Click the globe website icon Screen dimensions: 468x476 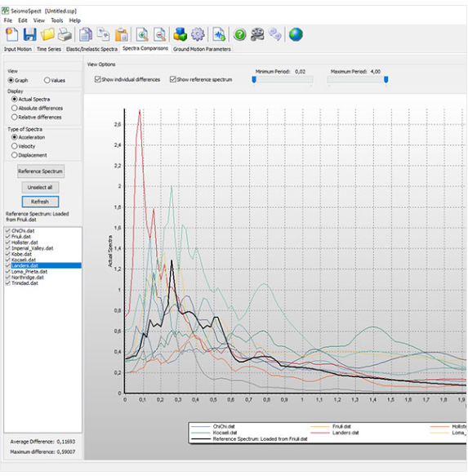296,34
